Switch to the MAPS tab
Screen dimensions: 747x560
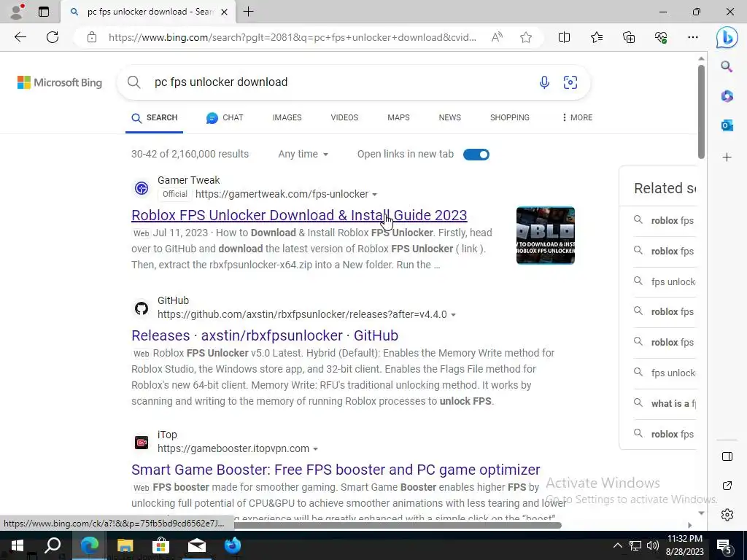[x=398, y=117]
